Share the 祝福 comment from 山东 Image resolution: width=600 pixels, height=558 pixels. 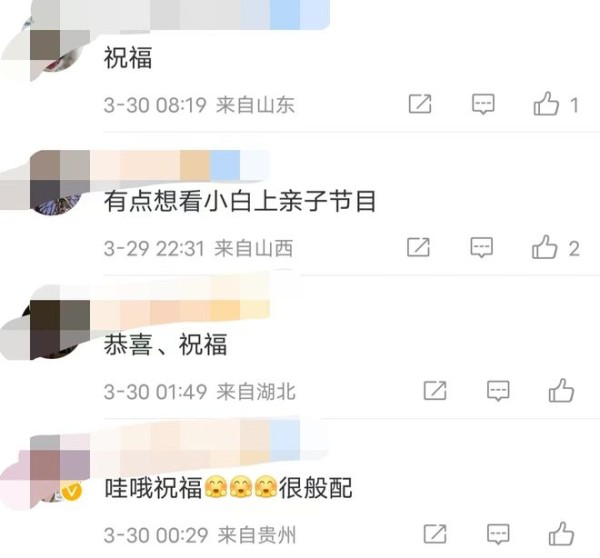[x=420, y=104]
